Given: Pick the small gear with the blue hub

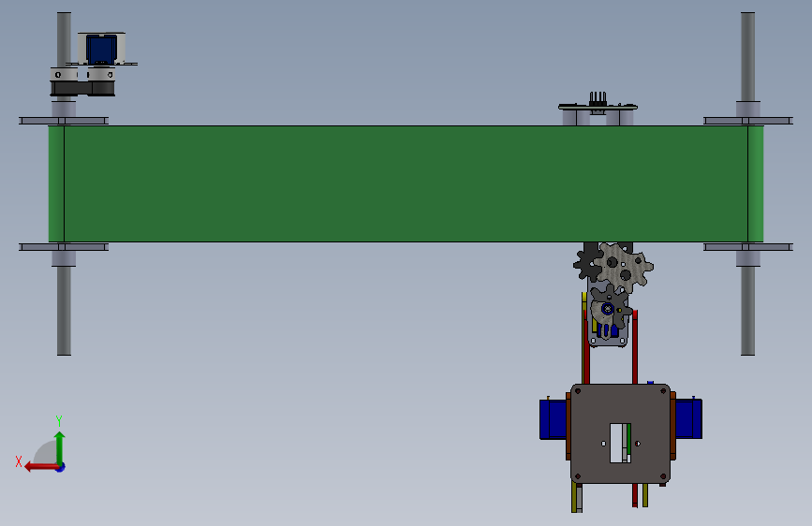Looking at the screenshot, I should click(x=609, y=308).
